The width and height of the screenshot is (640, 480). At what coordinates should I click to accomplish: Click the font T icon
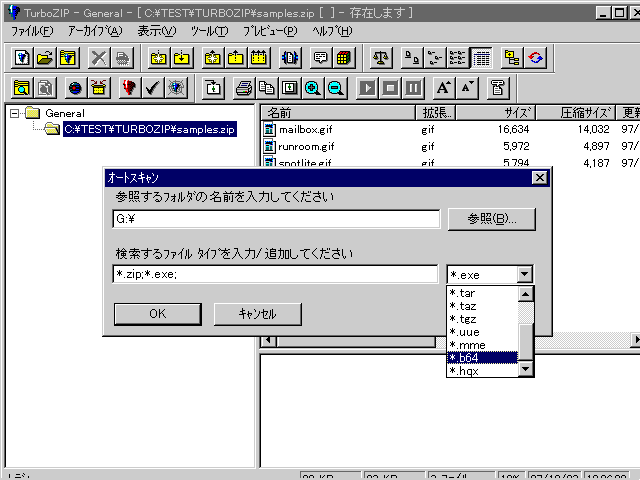(498, 88)
